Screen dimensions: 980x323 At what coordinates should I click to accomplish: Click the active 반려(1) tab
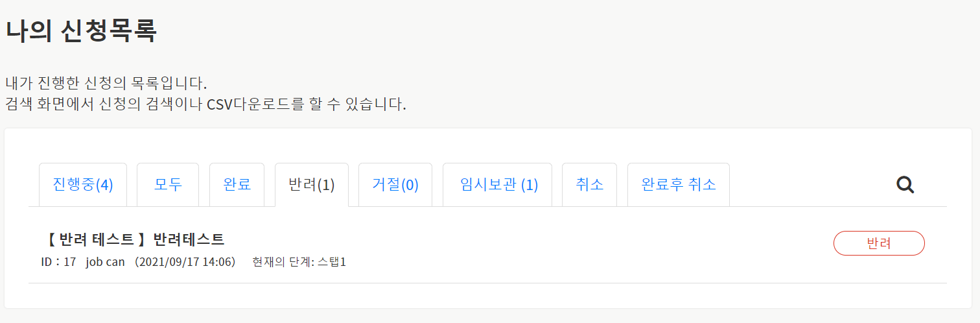click(x=312, y=185)
